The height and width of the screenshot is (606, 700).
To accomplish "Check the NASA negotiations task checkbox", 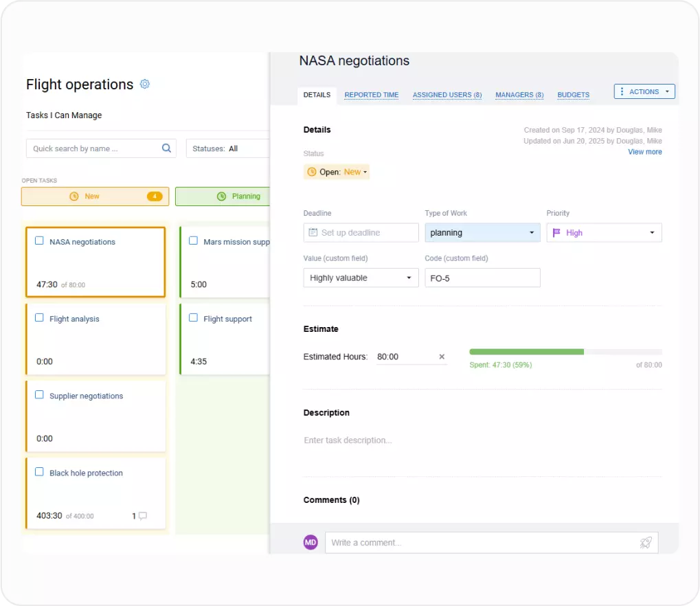I will 38,241.
